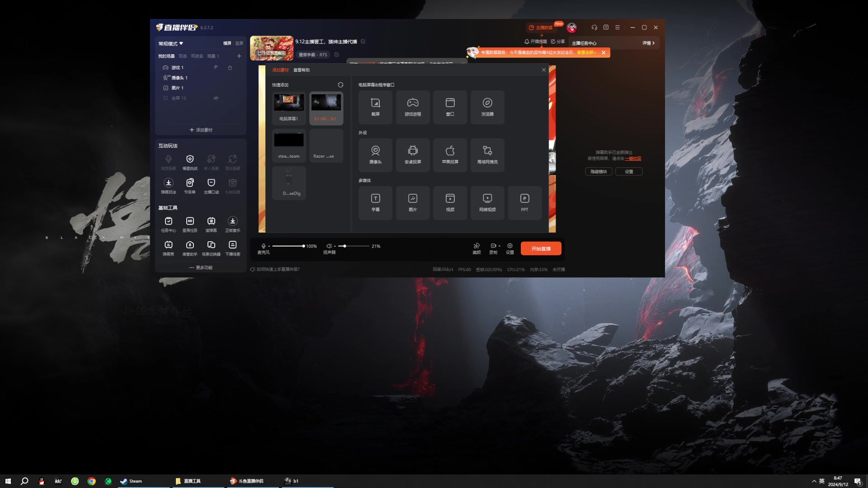The height and width of the screenshot is (488, 868).
Task: Expand the 常规模式 mode dropdown
Action: (170, 44)
